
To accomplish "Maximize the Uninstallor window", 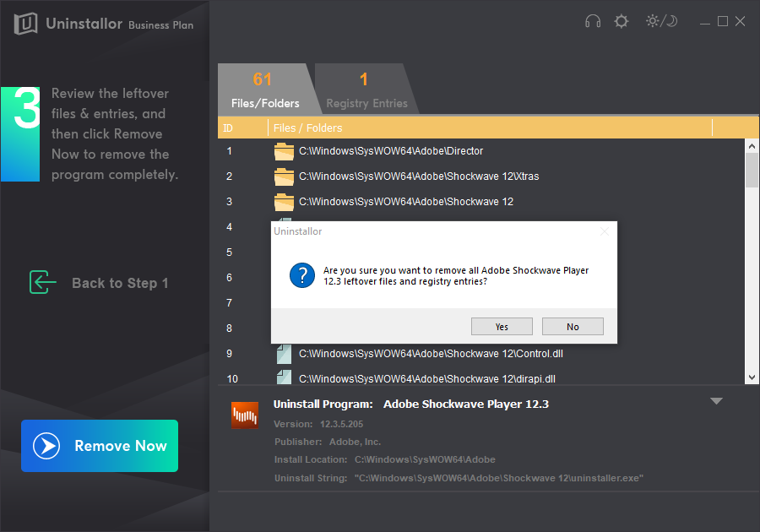I will pyautogui.click(x=723, y=21).
